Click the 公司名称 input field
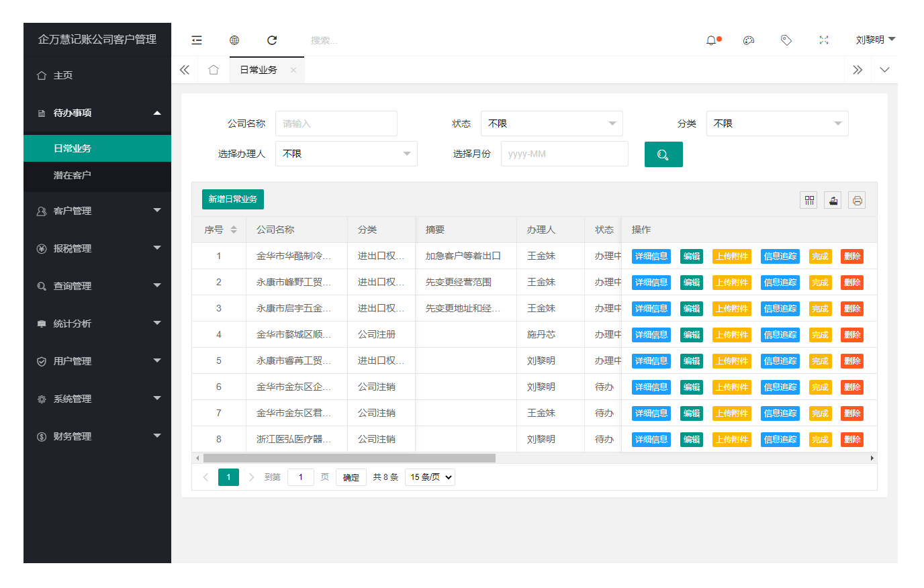The image size is (924, 588). pyautogui.click(x=336, y=124)
